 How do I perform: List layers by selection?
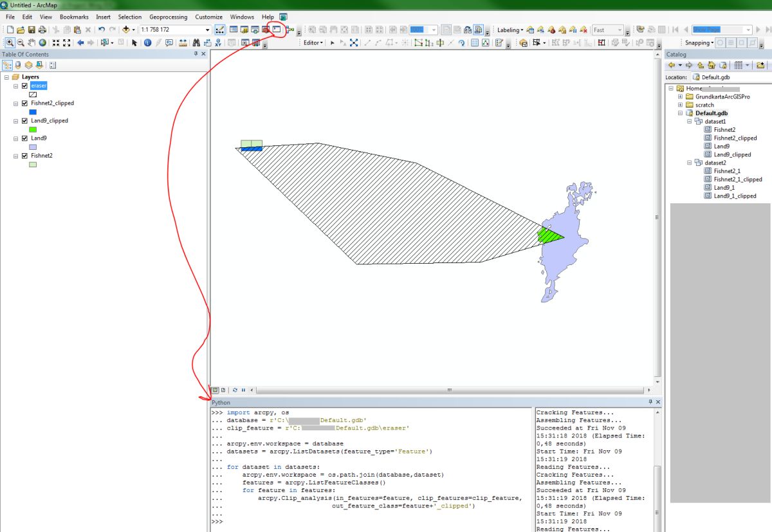pyautogui.click(x=39, y=65)
